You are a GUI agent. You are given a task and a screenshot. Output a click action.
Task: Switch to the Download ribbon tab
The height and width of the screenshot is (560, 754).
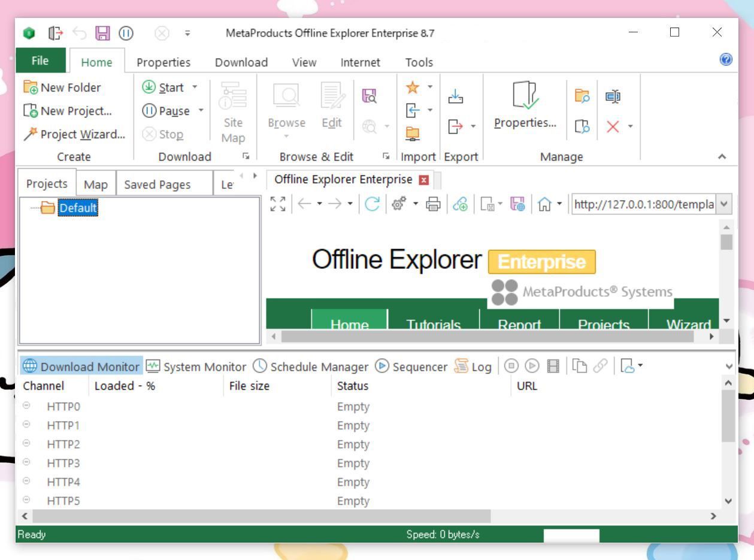[241, 62]
